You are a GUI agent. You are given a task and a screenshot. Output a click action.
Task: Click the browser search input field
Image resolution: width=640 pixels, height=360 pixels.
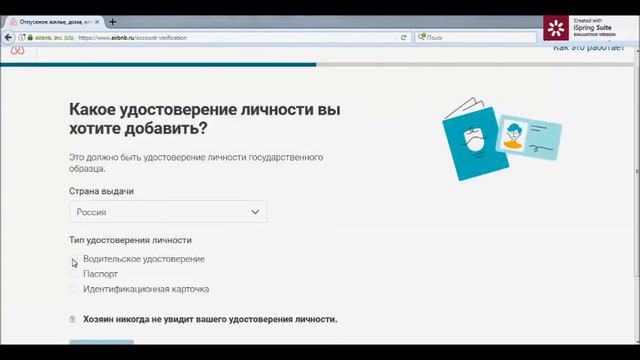click(476, 38)
